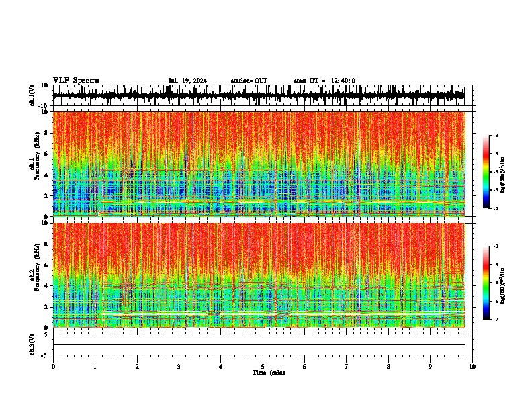The image size is (532, 411).
Task: Click the "station=OUJ" header label
Action: click(x=249, y=81)
